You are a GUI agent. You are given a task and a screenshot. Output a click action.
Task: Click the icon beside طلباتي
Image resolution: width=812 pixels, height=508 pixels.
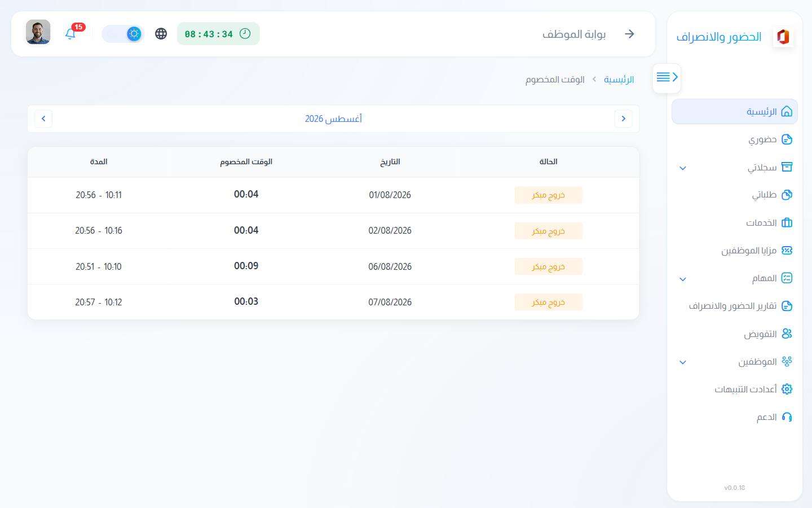coord(787,195)
